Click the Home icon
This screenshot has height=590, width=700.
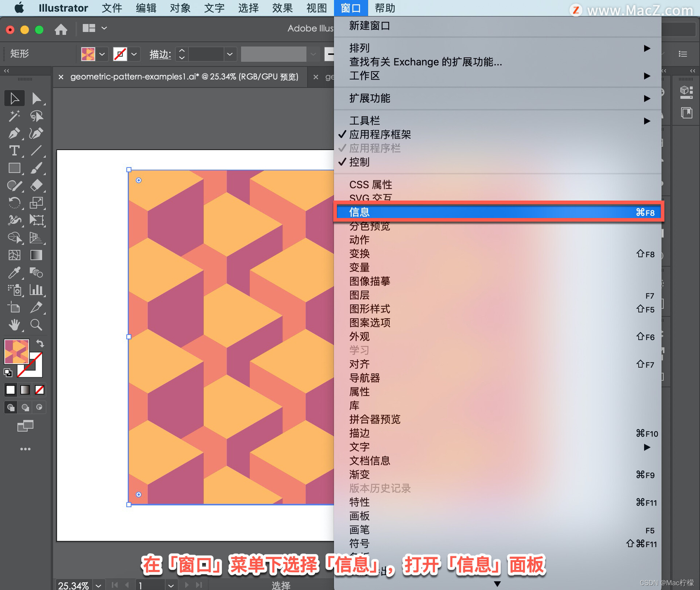[x=61, y=29]
